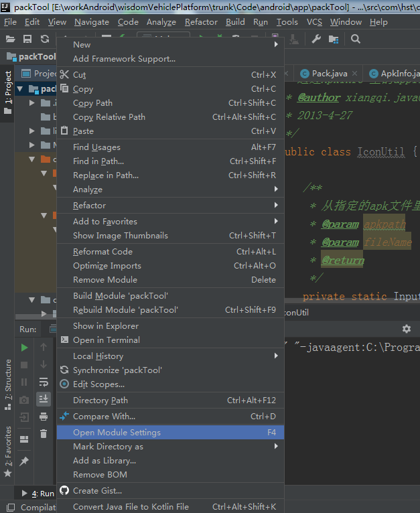
Task: Select Replace in Path...
Action: tap(170, 175)
